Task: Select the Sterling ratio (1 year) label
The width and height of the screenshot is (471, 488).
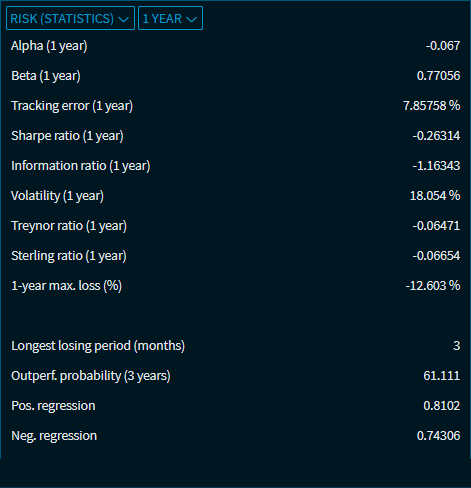Action: [69, 256]
